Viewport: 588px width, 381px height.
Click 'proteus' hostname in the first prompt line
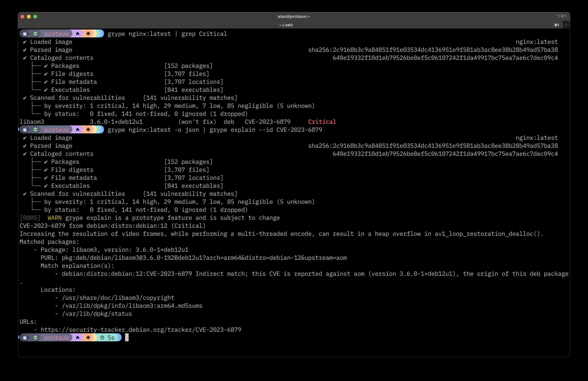coord(56,34)
